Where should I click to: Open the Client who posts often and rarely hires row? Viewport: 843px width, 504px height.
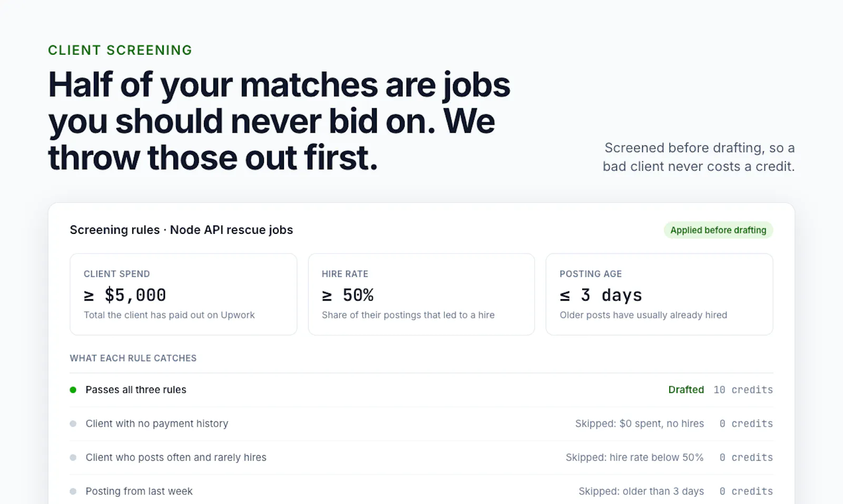pos(421,458)
